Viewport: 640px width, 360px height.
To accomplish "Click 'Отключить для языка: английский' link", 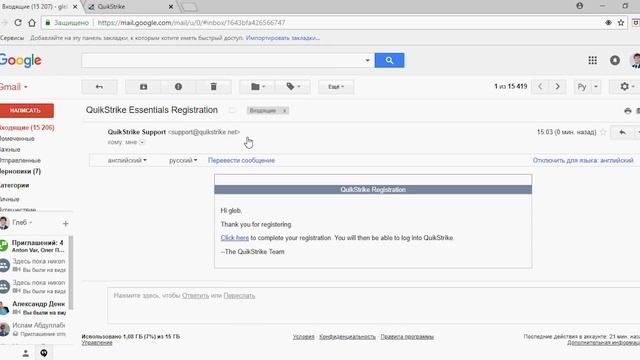I will [583, 160].
